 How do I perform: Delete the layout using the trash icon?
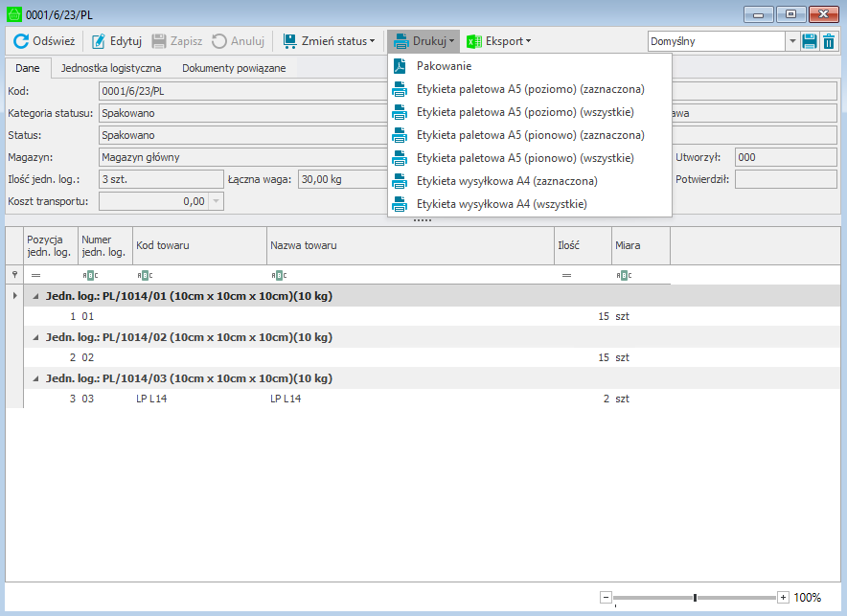click(830, 41)
